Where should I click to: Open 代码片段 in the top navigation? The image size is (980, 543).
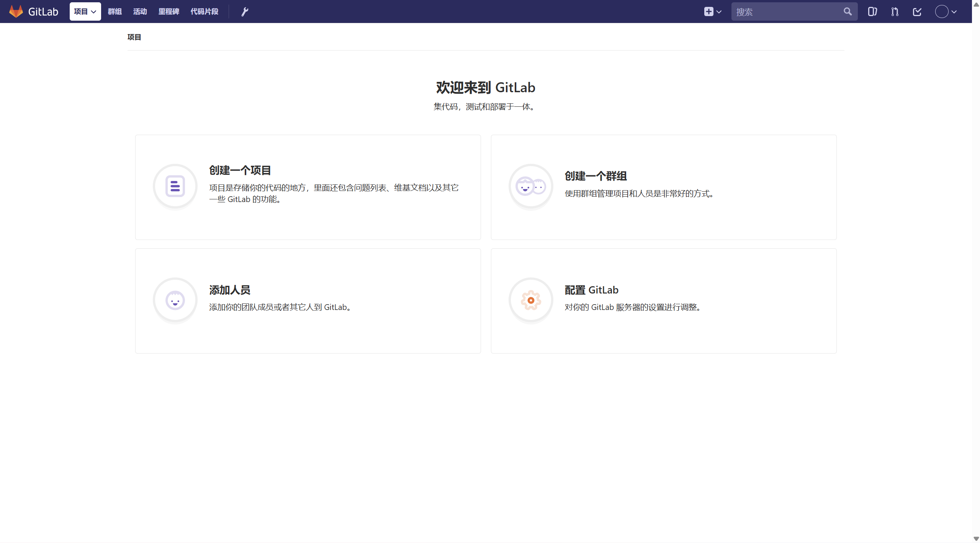(x=205, y=11)
